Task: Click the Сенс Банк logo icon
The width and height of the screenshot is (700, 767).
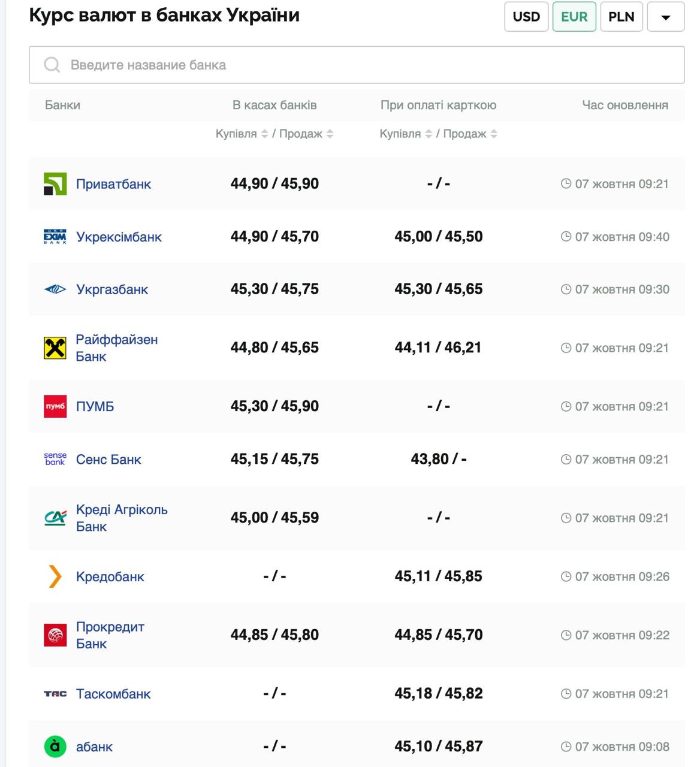Action: 55,459
